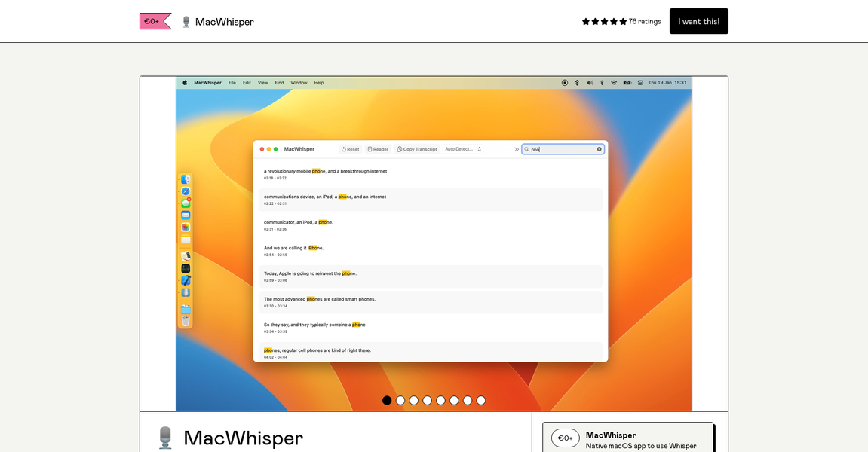Open the Find menu in the menu bar
868x452 pixels.
point(279,82)
